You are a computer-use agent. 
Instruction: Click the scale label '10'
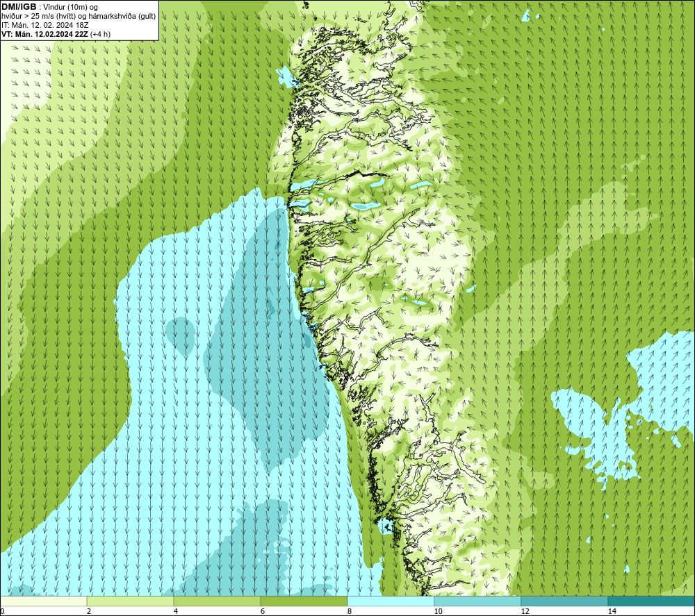[438, 611]
